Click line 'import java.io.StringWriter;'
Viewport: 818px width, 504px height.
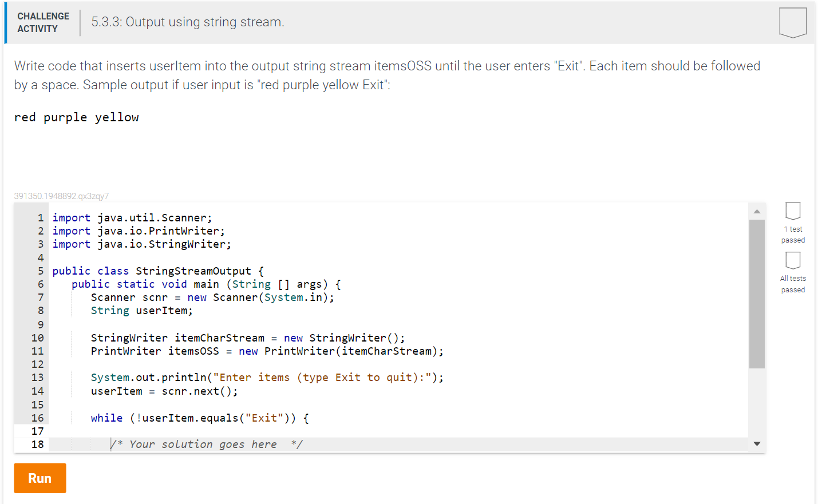142,244
